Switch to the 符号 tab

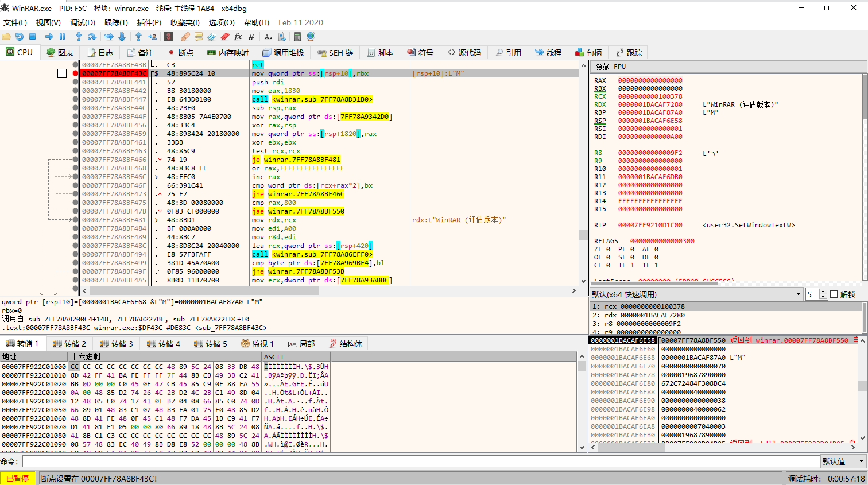(420, 52)
